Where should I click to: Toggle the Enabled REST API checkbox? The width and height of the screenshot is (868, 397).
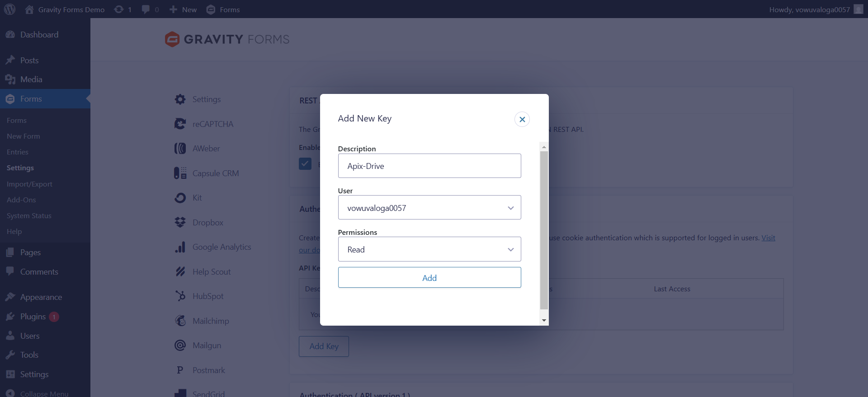tap(305, 163)
